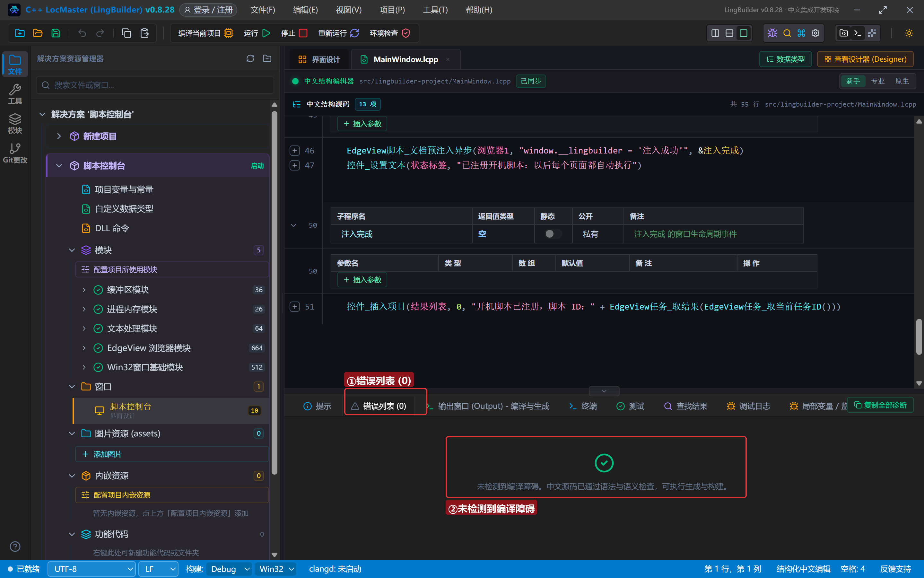
Task: Click the undo arrow icon
Action: (x=82, y=33)
